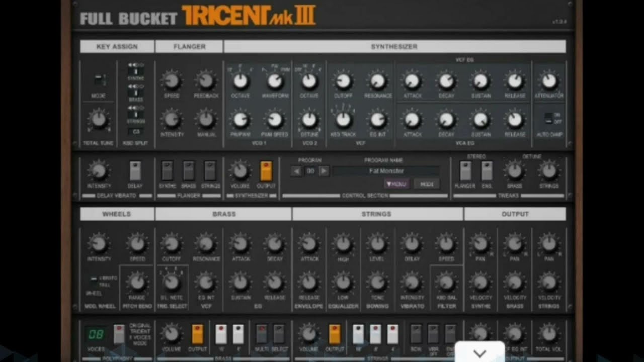Image resolution: width=644 pixels, height=362 pixels.
Task: Click the KBD Split Brass selector
Action: coord(135,93)
